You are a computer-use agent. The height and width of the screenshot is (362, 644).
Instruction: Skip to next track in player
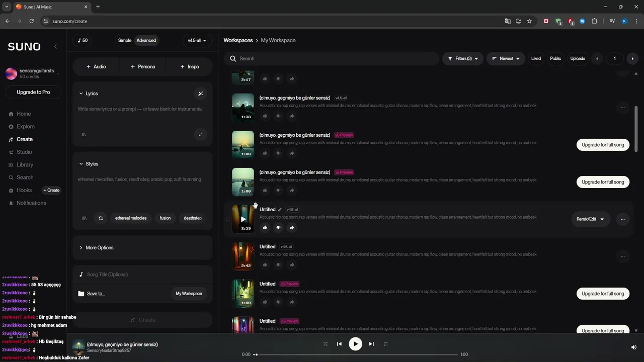371,344
